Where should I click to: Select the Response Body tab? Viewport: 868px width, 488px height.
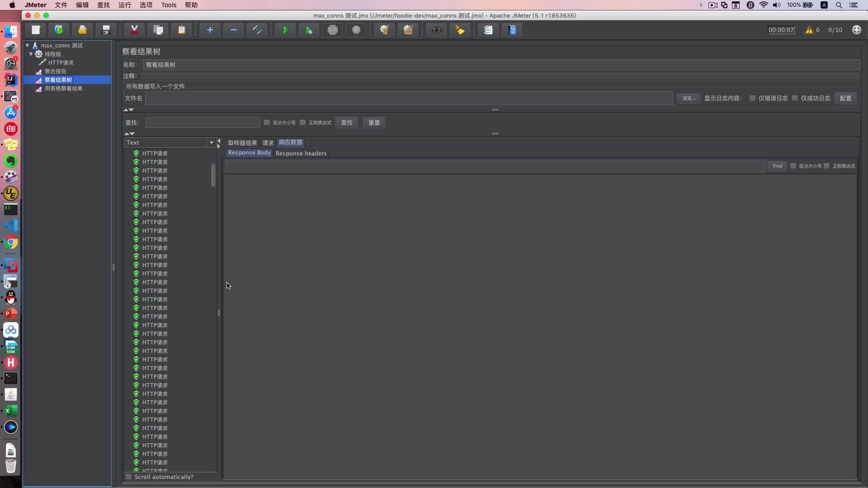click(x=249, y=153)
